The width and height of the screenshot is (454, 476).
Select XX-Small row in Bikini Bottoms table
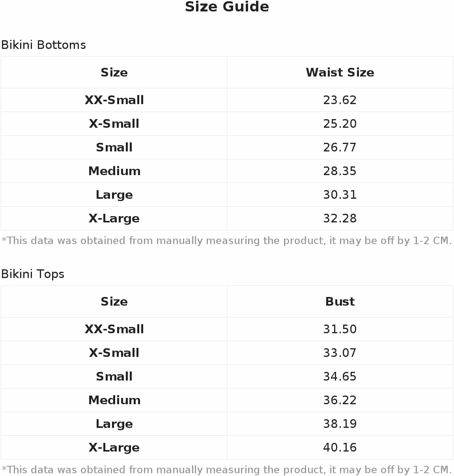click(227, 100)
